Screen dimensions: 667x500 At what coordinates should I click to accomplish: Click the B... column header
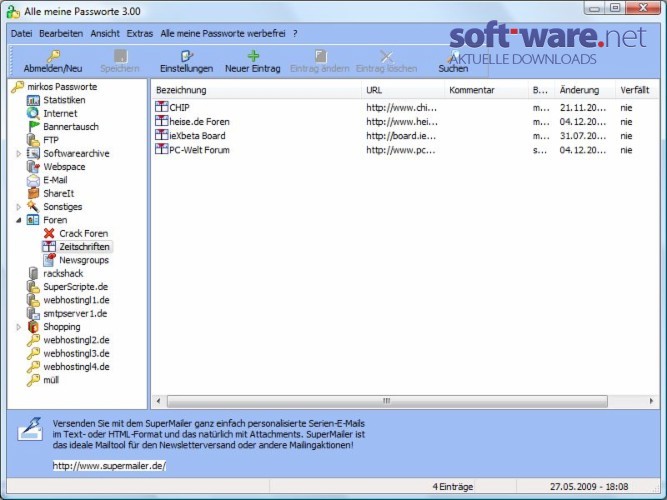pos(541,90)
